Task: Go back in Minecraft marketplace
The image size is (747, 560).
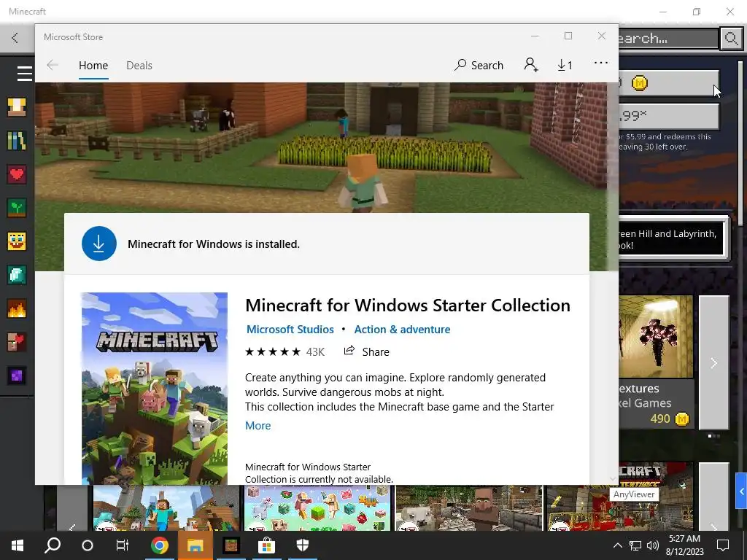Action: [x=15, y=38]
